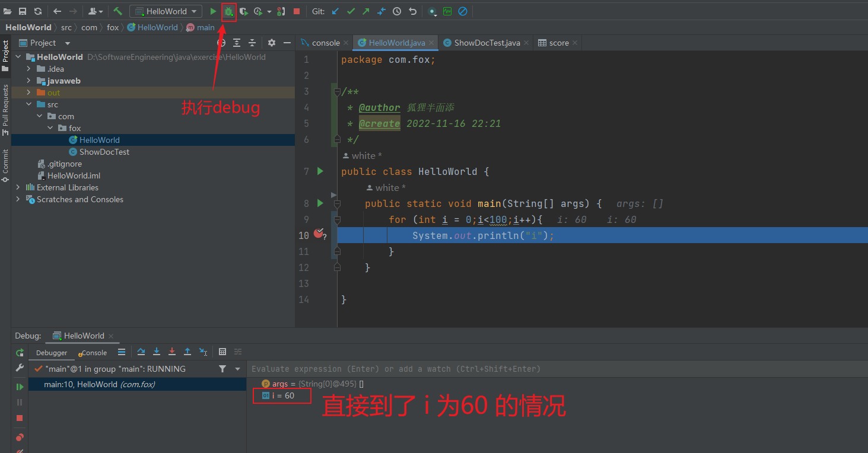Select HelloWorld.iml file in tree
Image resolution: width=868 pixels, height=453 pixels.
click(74, 176)
